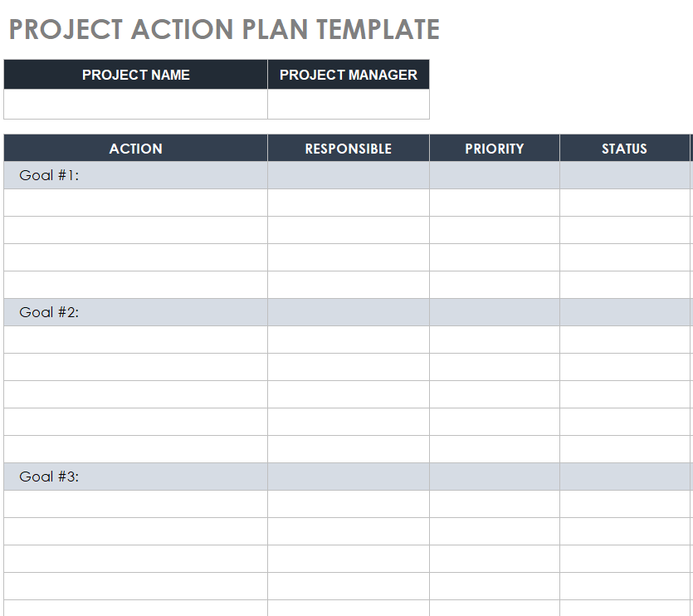The height and width of the screenshot is (616, 693).
Task: Click the PRIORITY column header
Action: 494,149
